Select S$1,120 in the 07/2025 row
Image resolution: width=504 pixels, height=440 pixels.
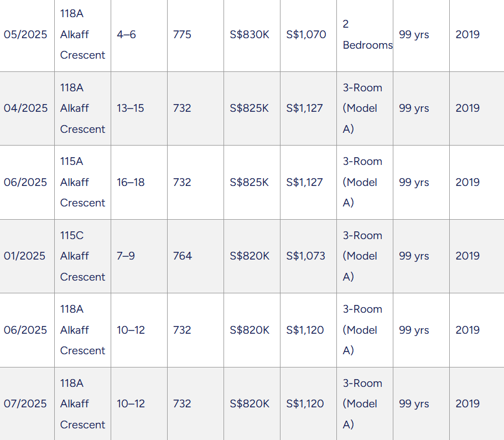(308, 403)
